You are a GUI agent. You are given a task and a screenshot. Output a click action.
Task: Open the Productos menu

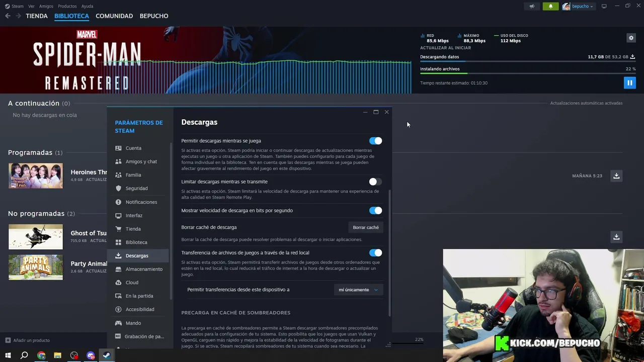point(67,6)
